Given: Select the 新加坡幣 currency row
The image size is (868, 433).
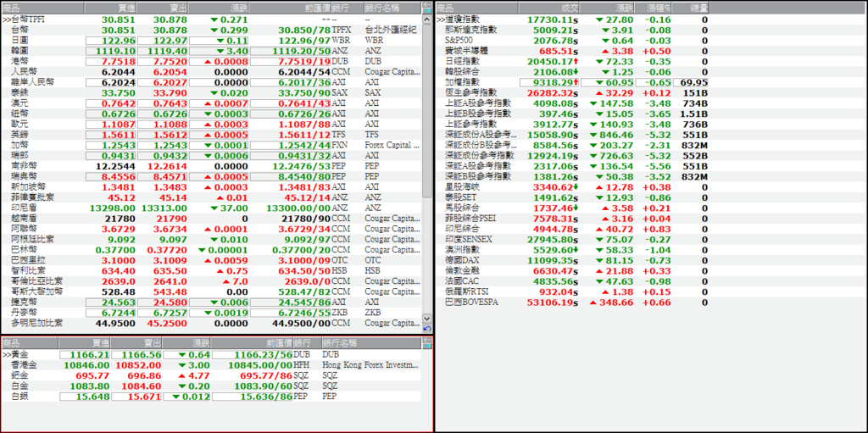Looking at the screenshot, I should 211,187.
